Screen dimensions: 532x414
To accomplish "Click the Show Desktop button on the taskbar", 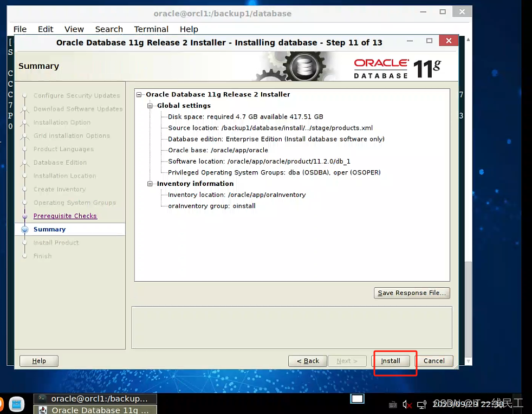I will tap(358, 398).
